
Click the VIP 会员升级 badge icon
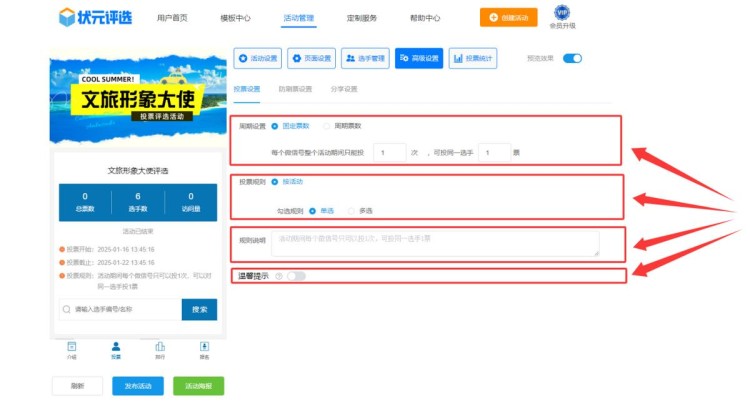click(x=562, y=13)
